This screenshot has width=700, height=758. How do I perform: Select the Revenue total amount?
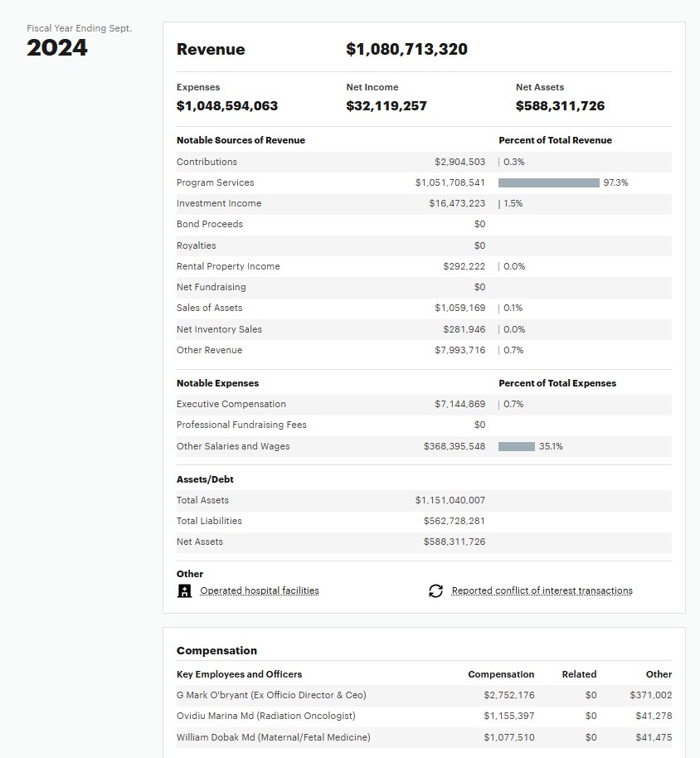pos(406,50)
